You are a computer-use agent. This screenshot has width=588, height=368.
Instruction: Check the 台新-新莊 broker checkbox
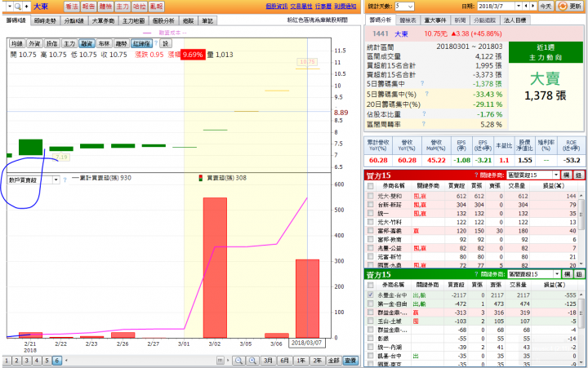[x=371, y=205]
